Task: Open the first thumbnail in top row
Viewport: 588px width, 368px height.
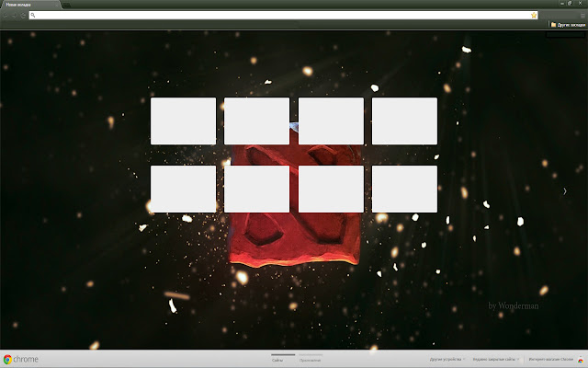Action: tap(183, 121)
